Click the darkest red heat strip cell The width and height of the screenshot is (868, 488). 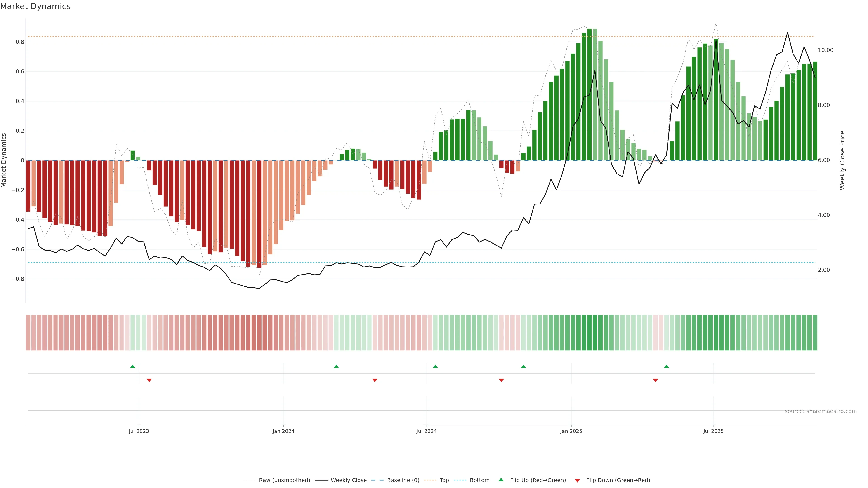click(x=259, y=333)
